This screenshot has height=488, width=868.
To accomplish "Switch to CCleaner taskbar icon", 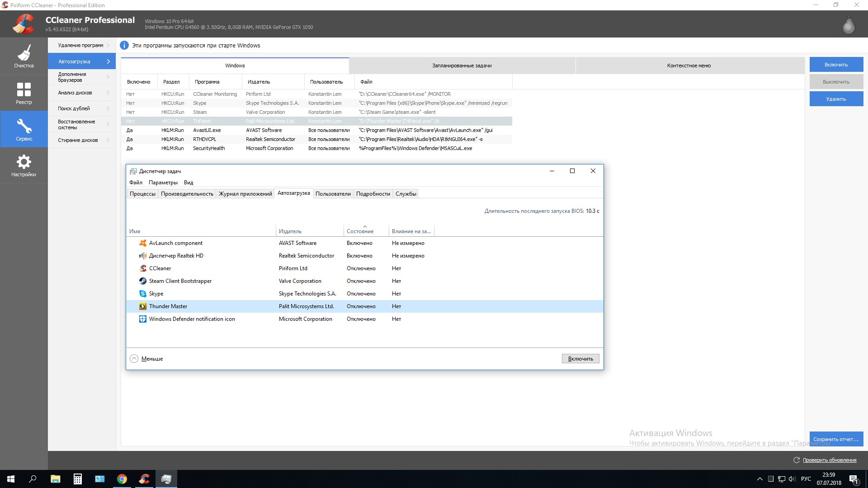I will tap(144, 479).
